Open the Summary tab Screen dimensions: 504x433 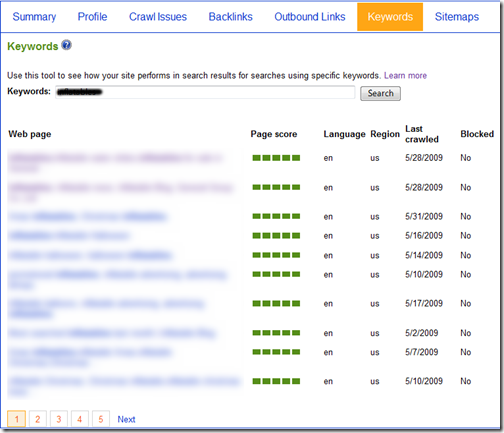tap(34, 17)
